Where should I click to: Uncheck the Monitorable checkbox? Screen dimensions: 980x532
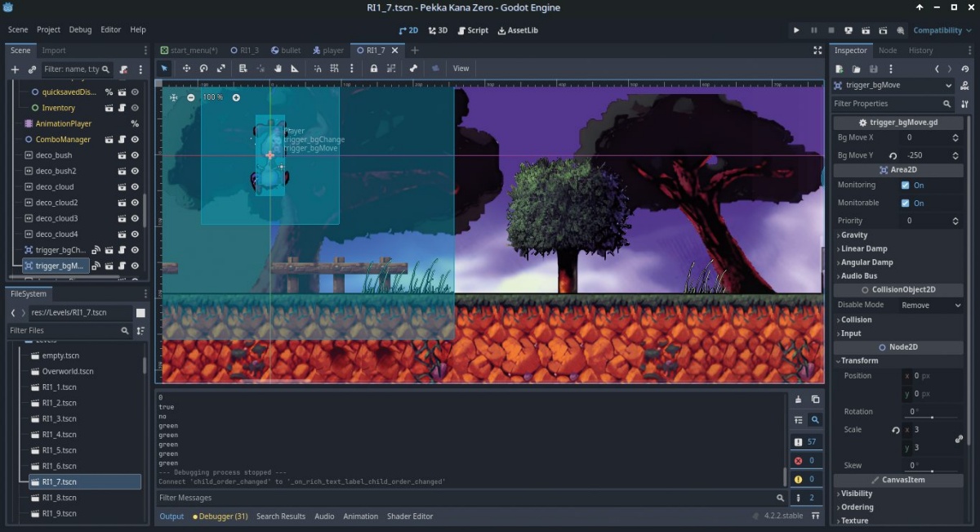point(905,203)
